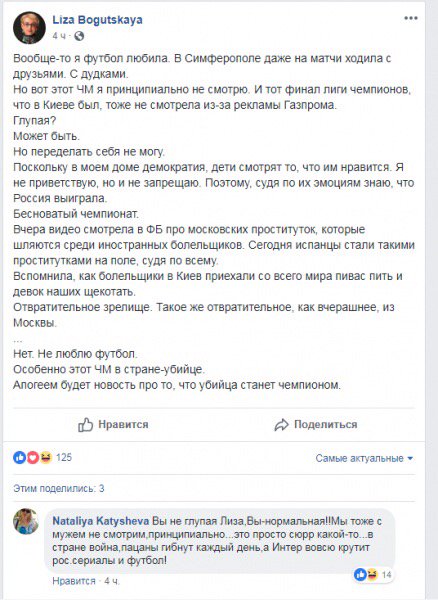Click the Нравится link under the comment
438x600 pixels.
coord(74,581)
